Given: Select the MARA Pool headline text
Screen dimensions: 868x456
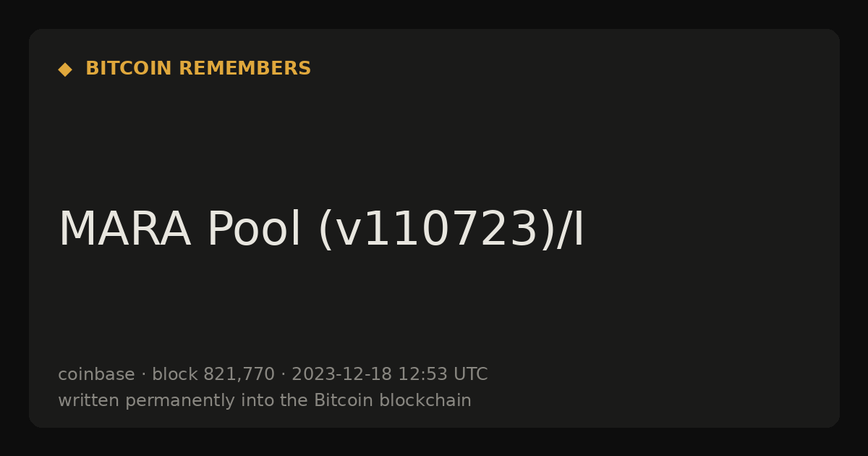Looking at the screenshot, I should (x=321, y=229).
